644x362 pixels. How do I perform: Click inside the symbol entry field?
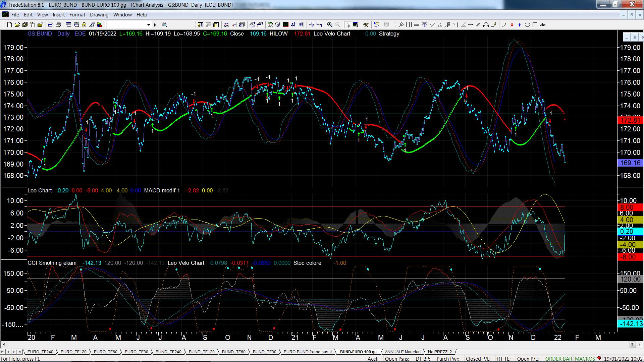pyautogui.click(x=126, y=24)
